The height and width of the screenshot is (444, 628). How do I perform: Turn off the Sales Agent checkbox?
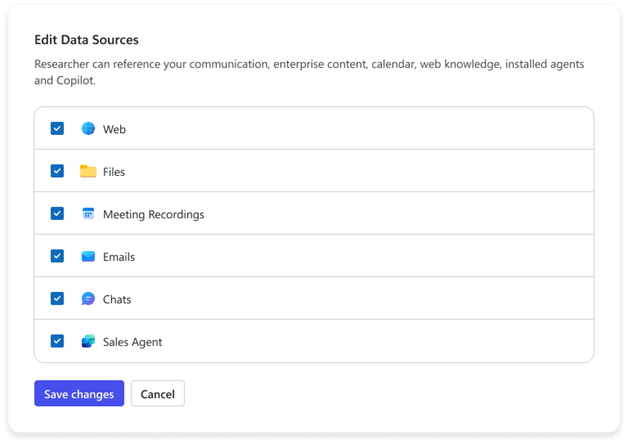[x=58, y=342]
